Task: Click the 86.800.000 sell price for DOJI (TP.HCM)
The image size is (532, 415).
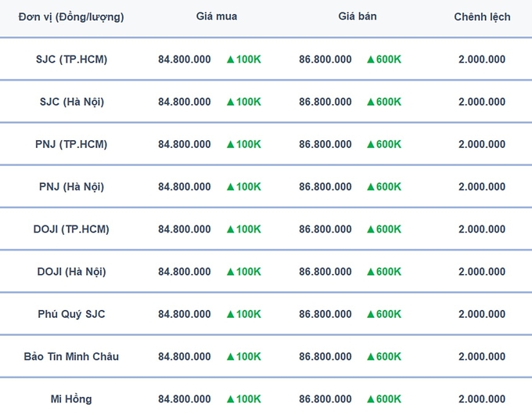Action: point(325,229)
